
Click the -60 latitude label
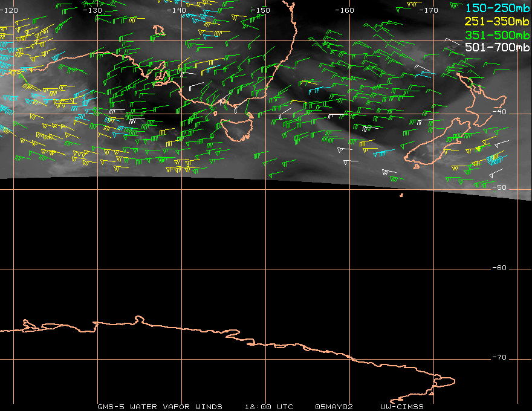click(499, 268)
